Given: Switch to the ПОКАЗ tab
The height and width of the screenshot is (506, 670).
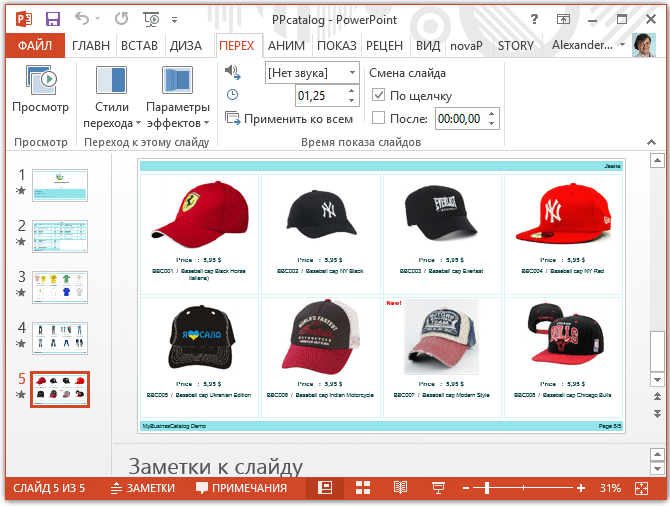Looking at the screenshot, I should click(337, 45).
